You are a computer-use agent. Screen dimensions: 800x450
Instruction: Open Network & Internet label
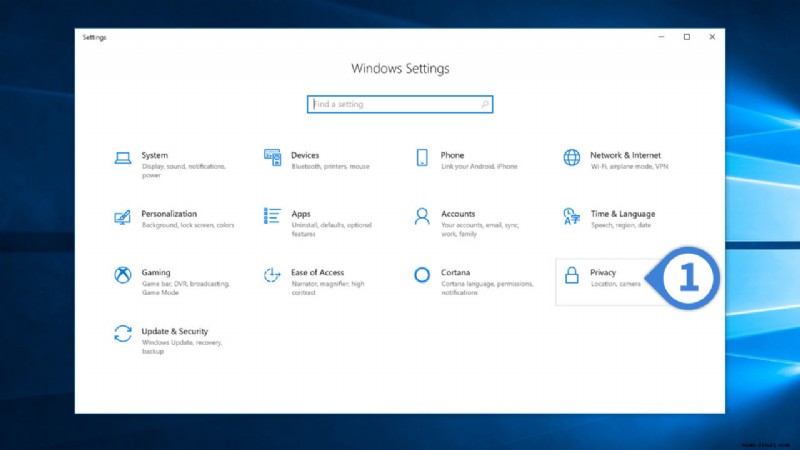(x=626, y=155)
